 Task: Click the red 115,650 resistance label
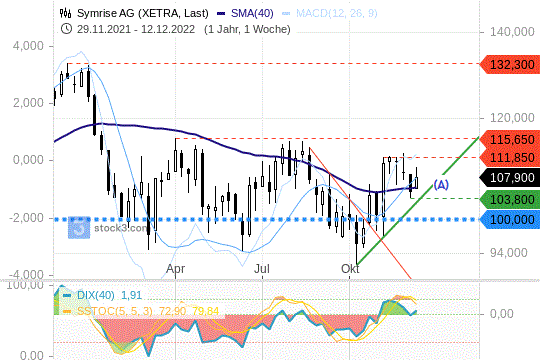510,140
